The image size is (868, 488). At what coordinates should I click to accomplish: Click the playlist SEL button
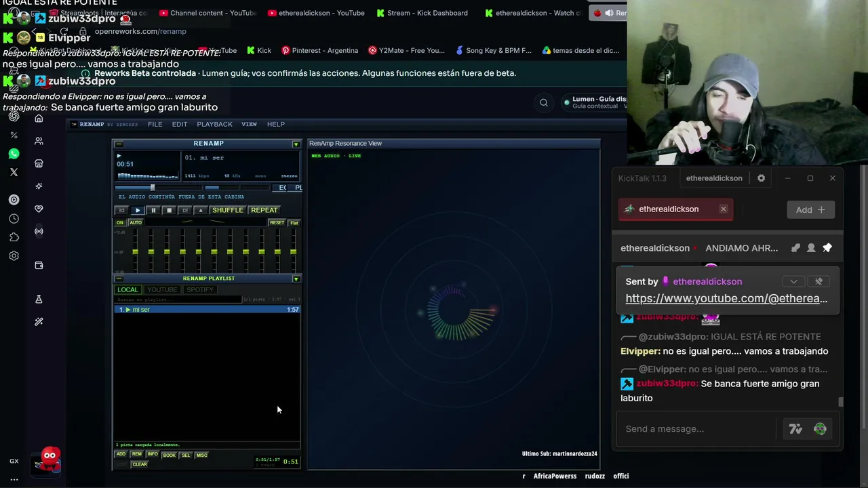(186, 455)
